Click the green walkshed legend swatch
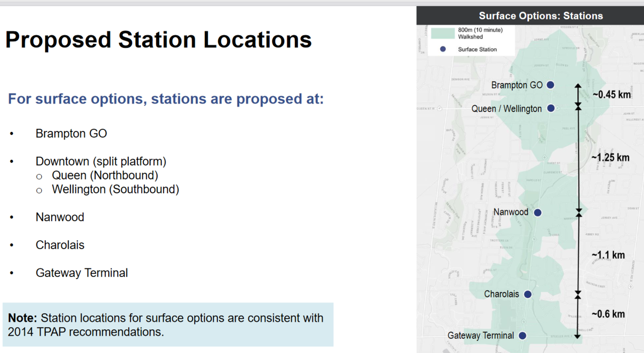Viewport: 644px width, 353px height. pos(443,33)
